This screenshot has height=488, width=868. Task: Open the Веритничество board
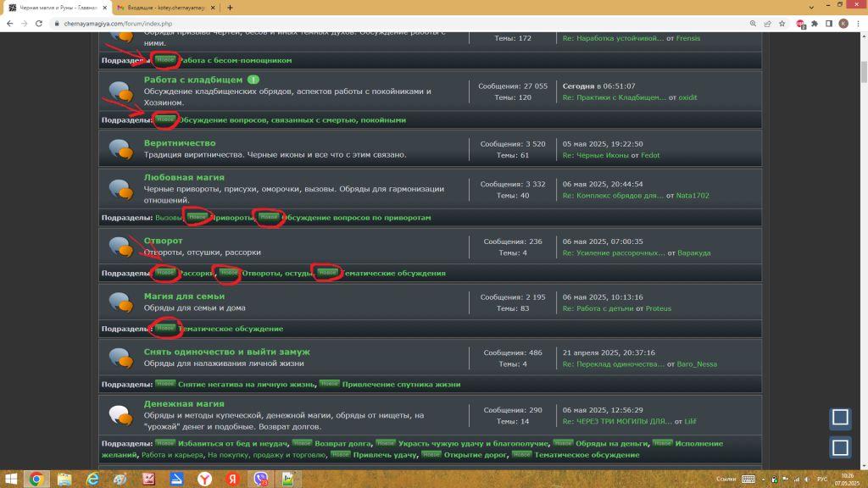click(180, 142)
